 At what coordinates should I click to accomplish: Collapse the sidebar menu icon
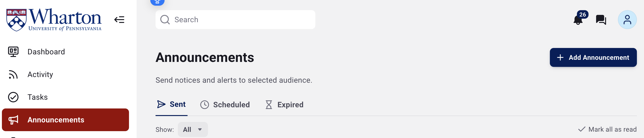click(119, 20)
